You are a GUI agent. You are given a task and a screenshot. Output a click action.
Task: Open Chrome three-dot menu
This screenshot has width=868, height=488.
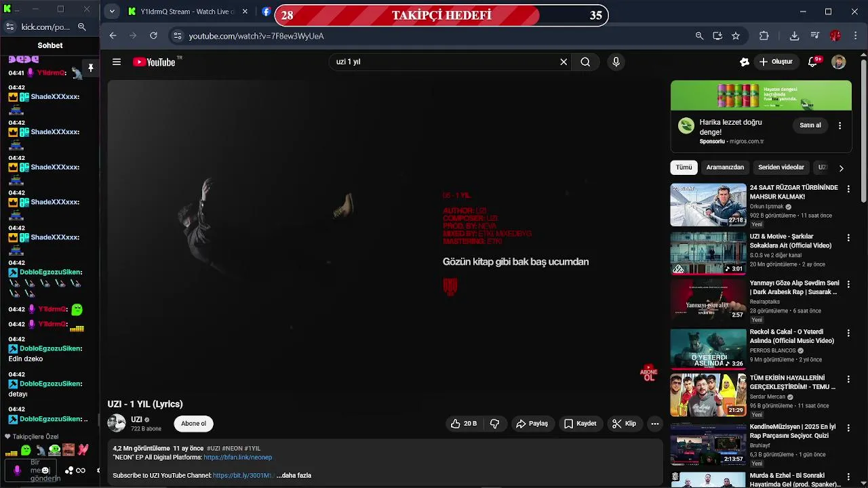click(854, 36)
